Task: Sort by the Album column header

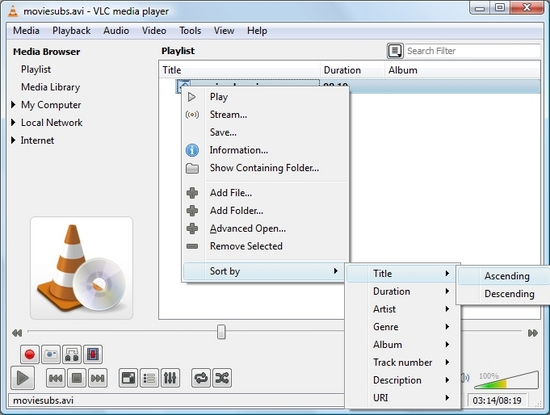Action: (462, 70)
